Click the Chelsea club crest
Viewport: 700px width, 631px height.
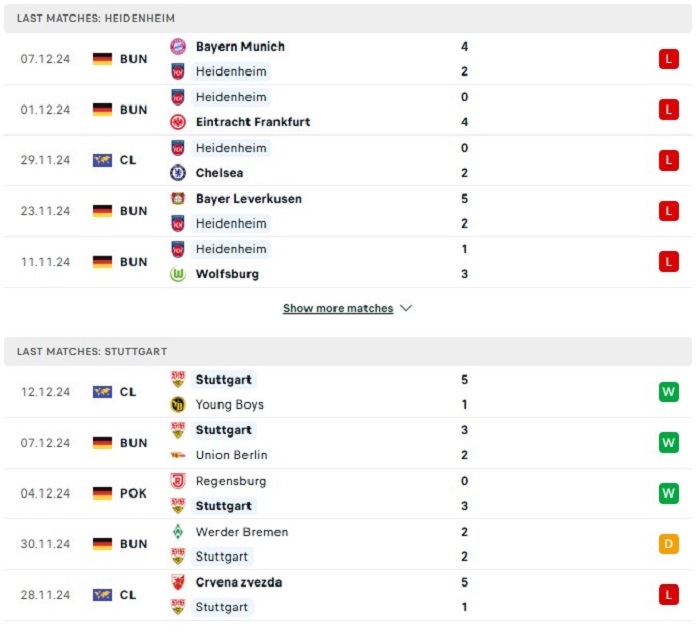pyautogui.click(x=178, y=173)
